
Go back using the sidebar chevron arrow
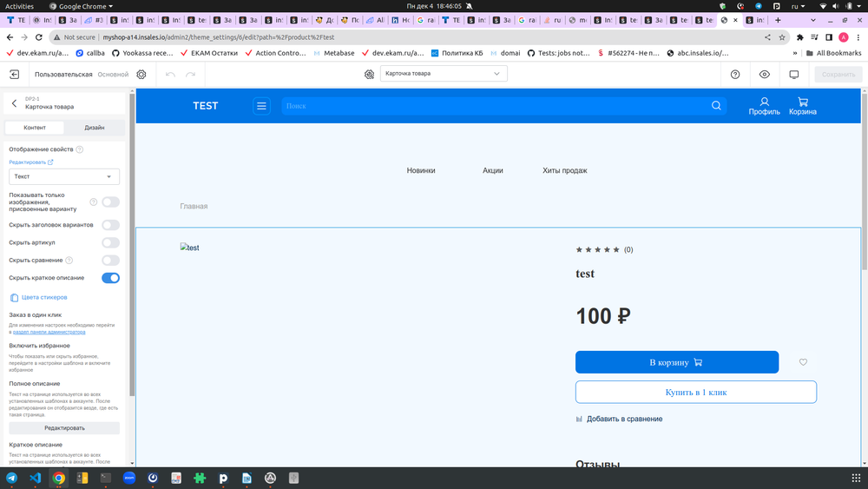click(x=14, y=103)
